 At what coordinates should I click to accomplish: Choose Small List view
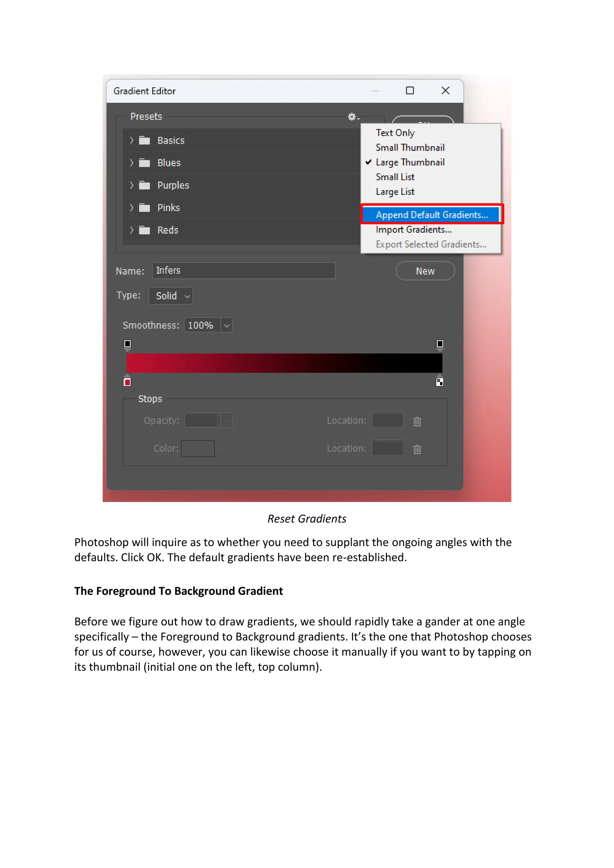pyautogui.click(x=395, y=177)
